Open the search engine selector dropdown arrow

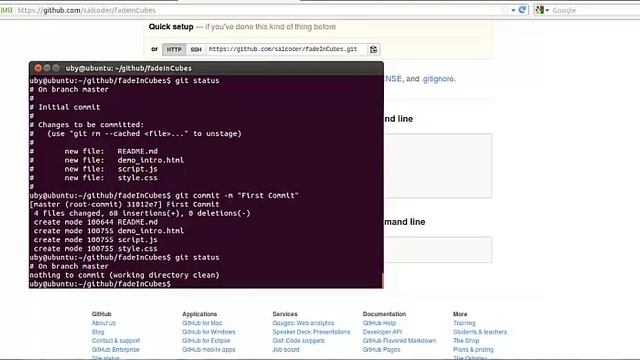tap(547, 10)
